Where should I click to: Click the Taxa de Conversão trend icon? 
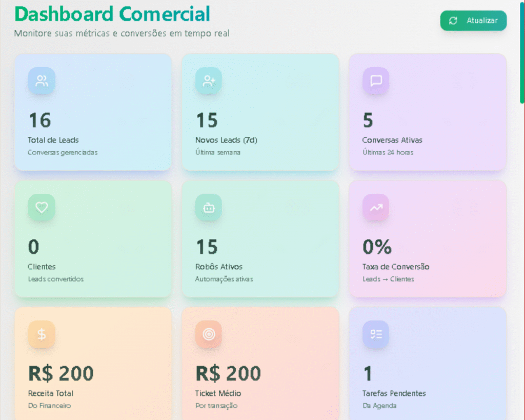376,207
